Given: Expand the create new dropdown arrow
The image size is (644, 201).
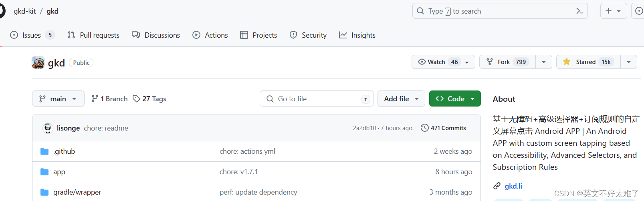Looking at the screenshot, I should click(619, 11).
